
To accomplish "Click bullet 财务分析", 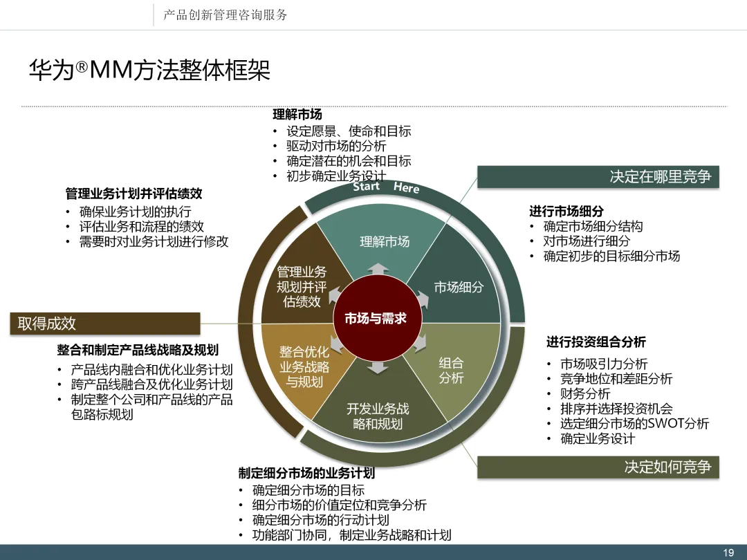I will (585, 394).
